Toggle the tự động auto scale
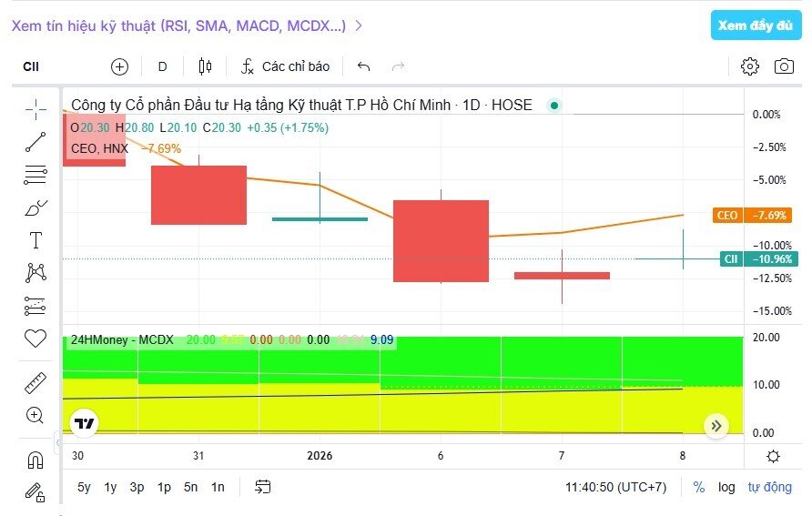 (x=769, y=487)
